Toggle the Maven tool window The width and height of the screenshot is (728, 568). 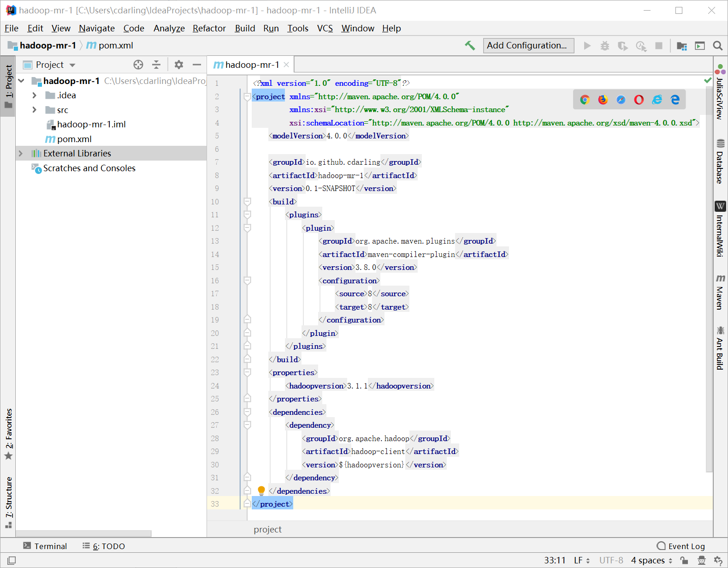point(720,292)
